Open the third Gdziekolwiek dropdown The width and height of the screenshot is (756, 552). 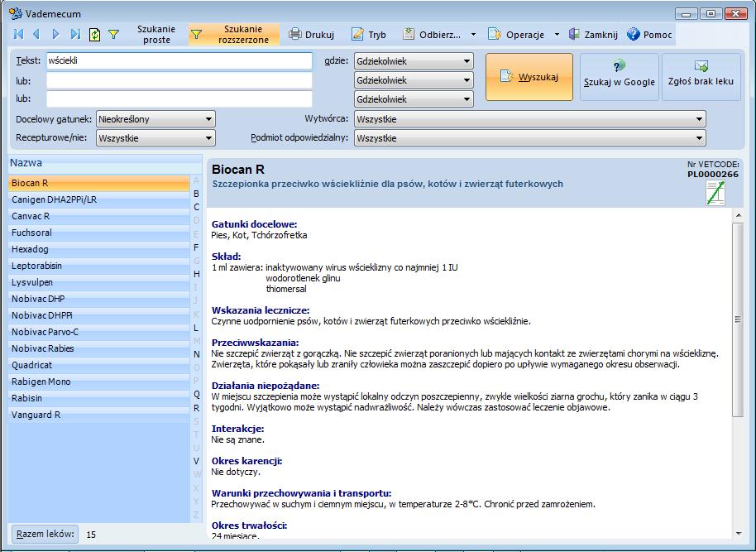414,99
